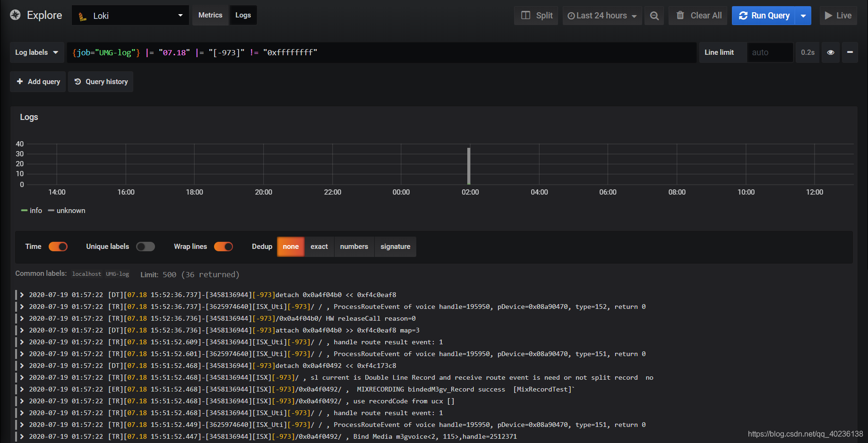868x443 pixels.
Task: Expand log row use recordCode from ucx
Action: [x=22, y=401]
